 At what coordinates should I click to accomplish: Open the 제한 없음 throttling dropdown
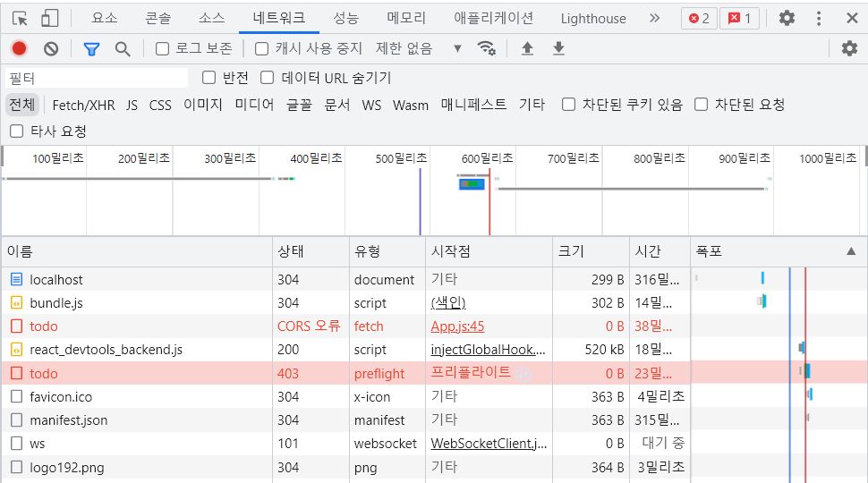419,48
